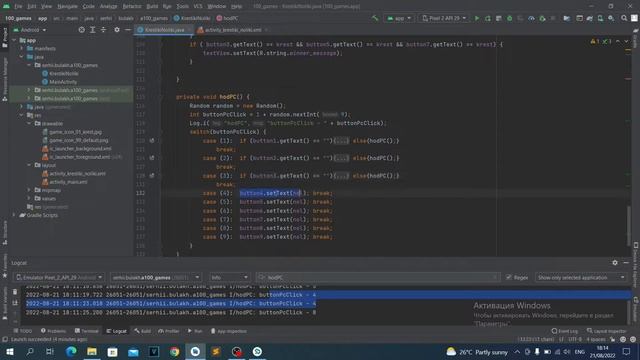Screen dimensions: 640x360
Task: Select the log line ending buttonPcClick - 8
Action: pos(171,312)
